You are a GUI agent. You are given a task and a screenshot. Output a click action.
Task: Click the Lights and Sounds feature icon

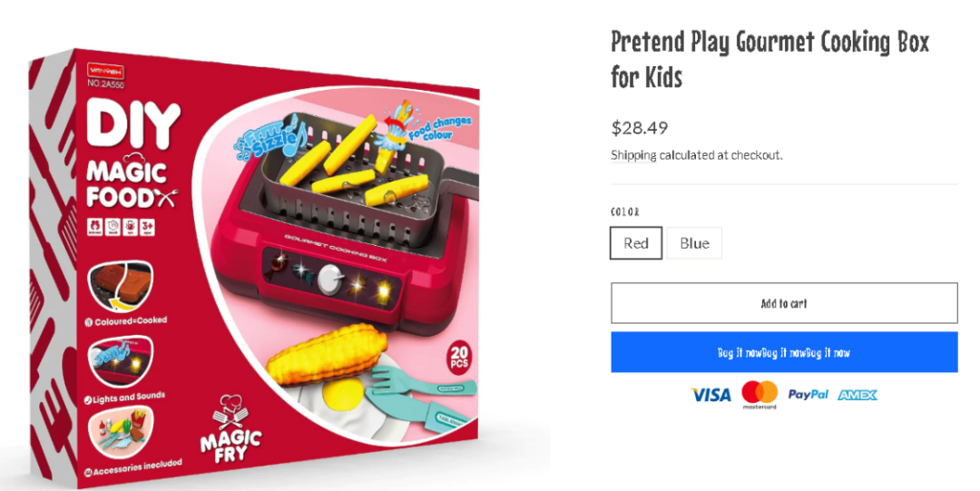(x=121, y=361)
